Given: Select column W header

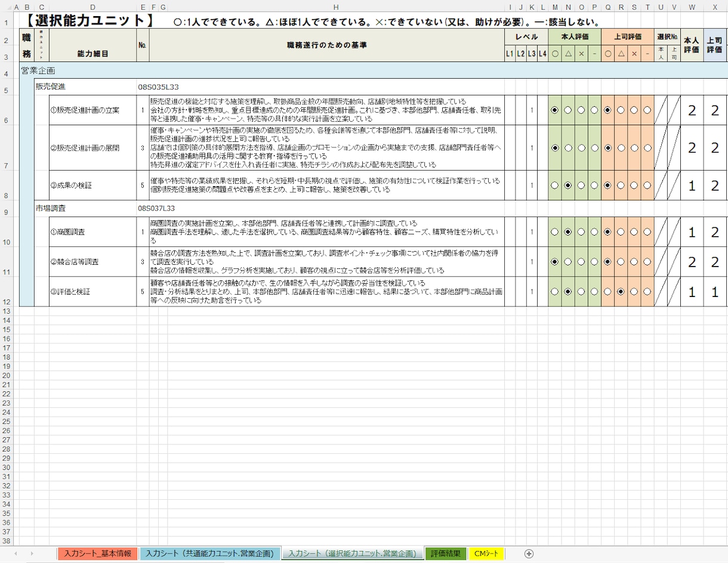Looking at the screenshot, I should pyautogui.click(x=692, y=7).
